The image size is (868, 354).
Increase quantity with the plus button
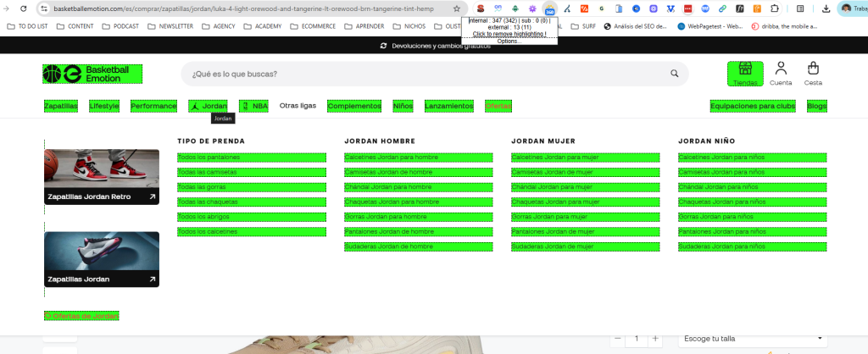pyautogui.click(x=655, y=339)
